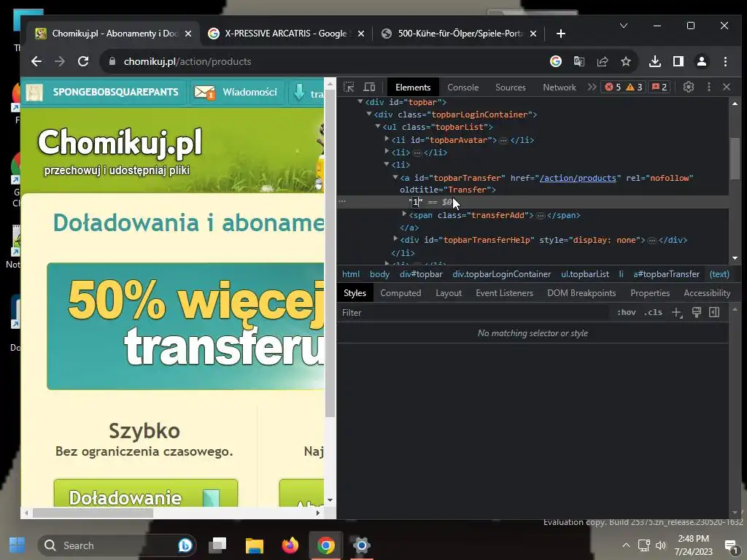The width and height of the screenshot is (747, 560).
Task: Open the DevTools three-dot customize menu
Action: tap(709, 87)
